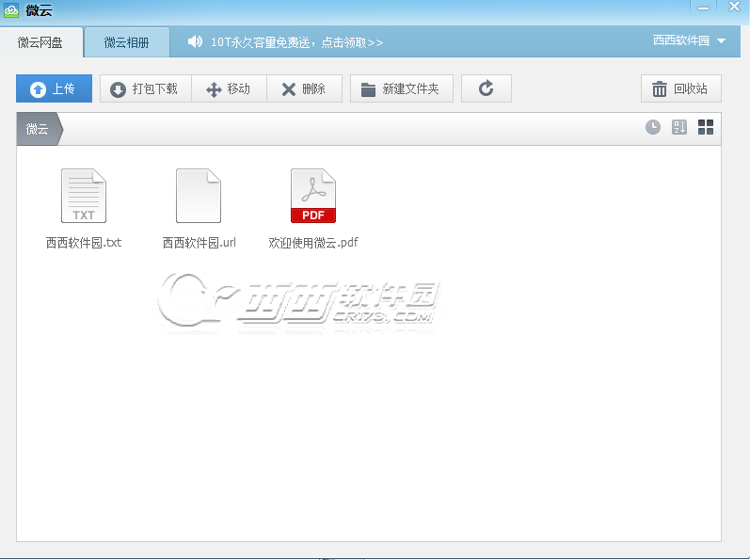Switch to grid thumbnail view
This screenshot has height=560, width=750.
[706, 127]
